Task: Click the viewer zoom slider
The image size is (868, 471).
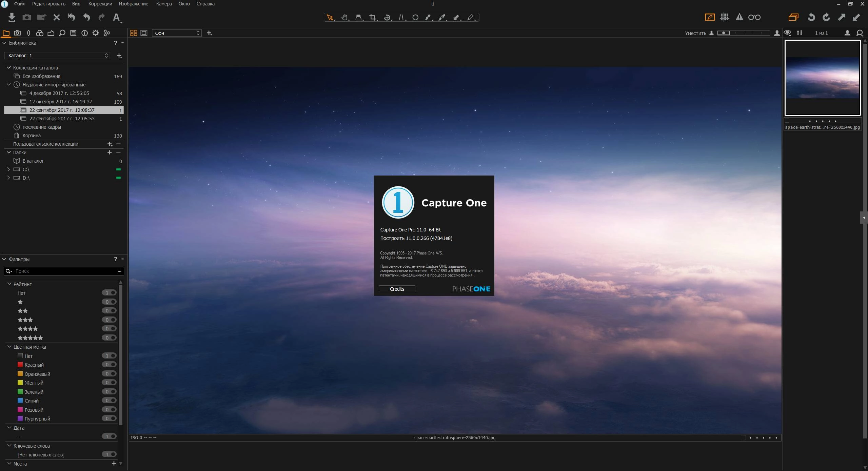Action: tap(744, 33)
